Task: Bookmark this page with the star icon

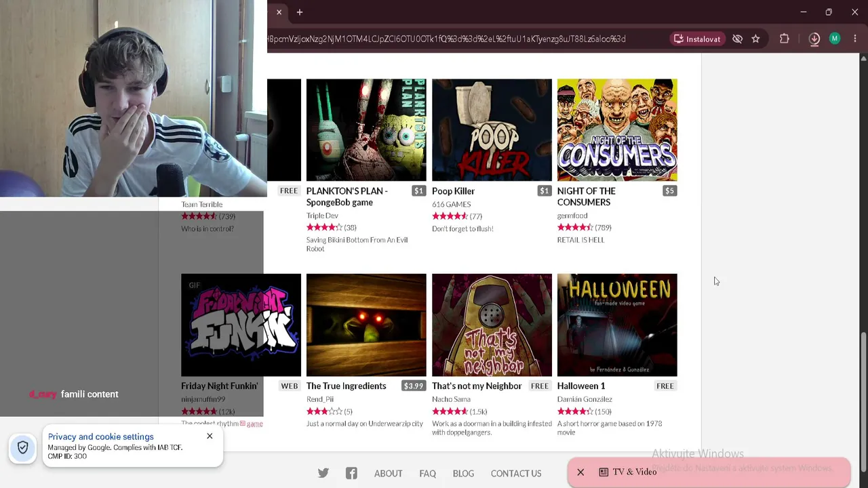Action: (755, 39)
